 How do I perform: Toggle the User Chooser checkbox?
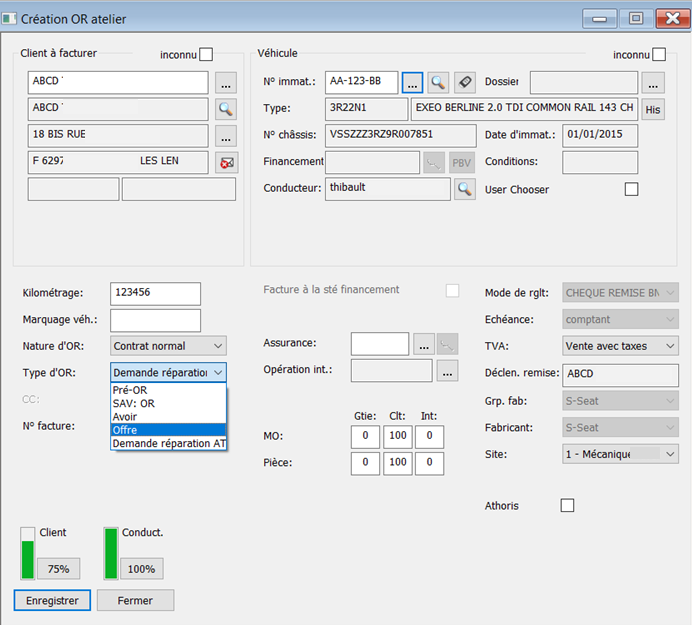tap(631, 189)
